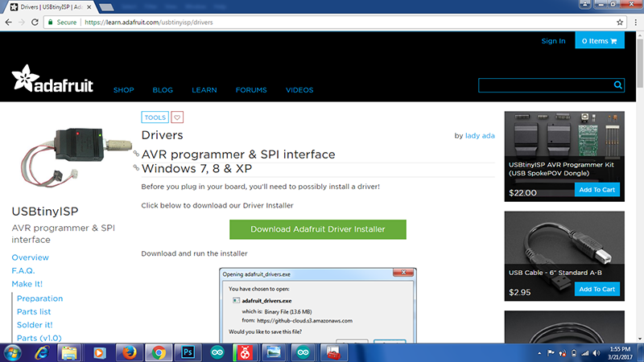The image size is (644, 362).
Task: Click the network signal tray icon
Action: (585, 353)
